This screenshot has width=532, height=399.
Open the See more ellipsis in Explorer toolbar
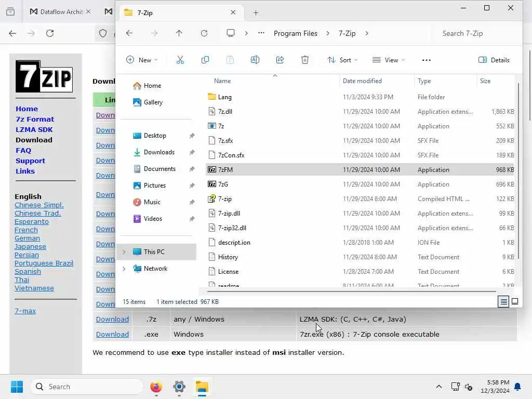(426, 60)
